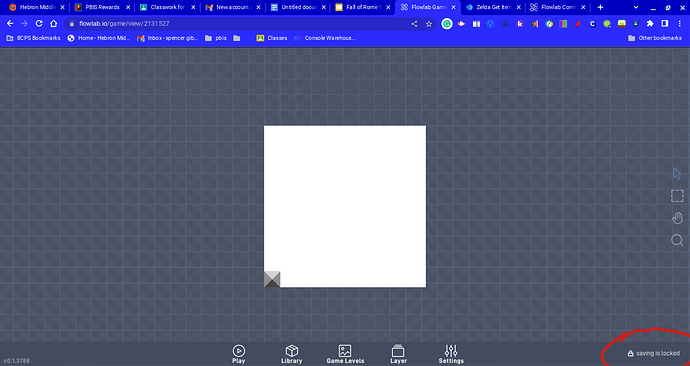Open the Library cube icon

(291, 354)
